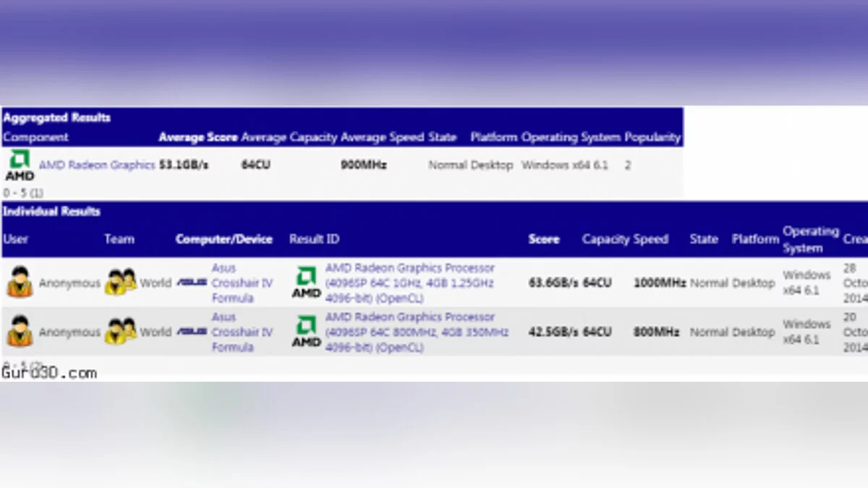Image resolution: width=868 pixels, height=488 pixels.
Task: Click the 1000MHz speed value
Action: point(660,283)
